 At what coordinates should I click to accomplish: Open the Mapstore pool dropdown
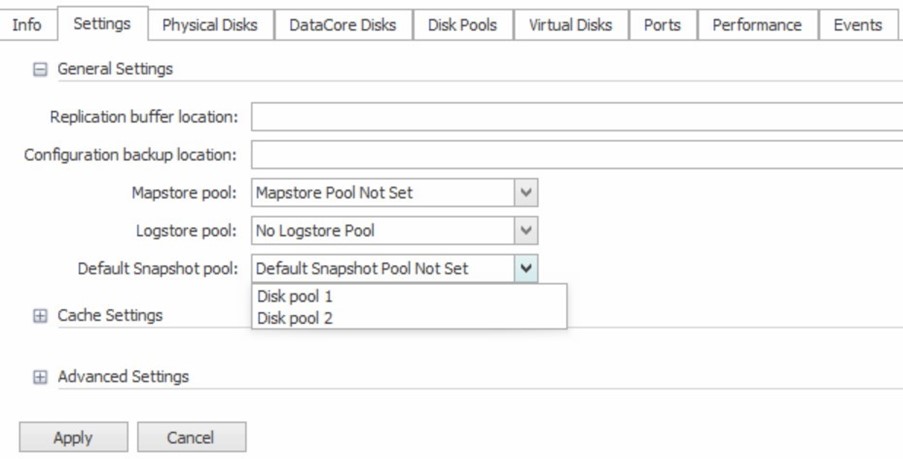click(526, 193)
